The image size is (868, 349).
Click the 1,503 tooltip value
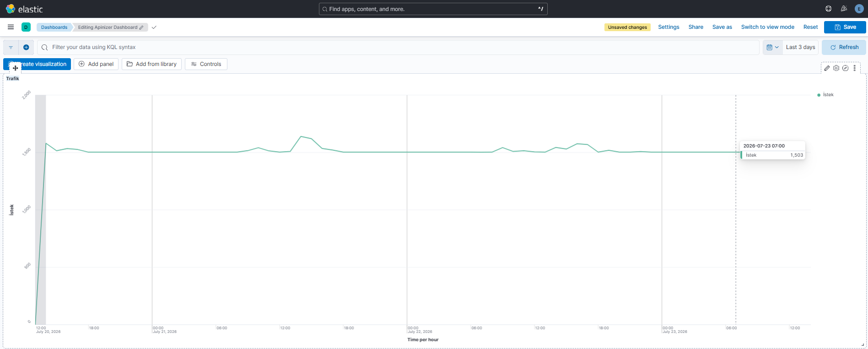click(x=797, y=155)
